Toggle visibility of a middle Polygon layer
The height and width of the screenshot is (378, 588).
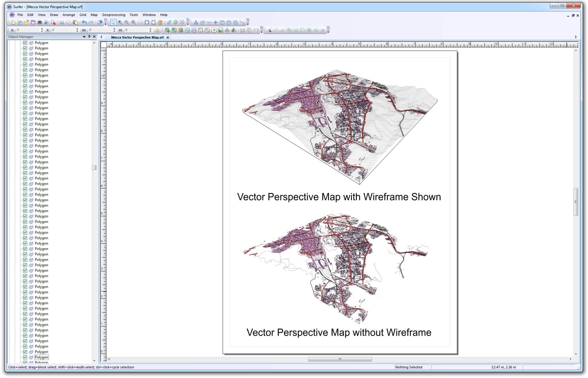pos(25,200)
